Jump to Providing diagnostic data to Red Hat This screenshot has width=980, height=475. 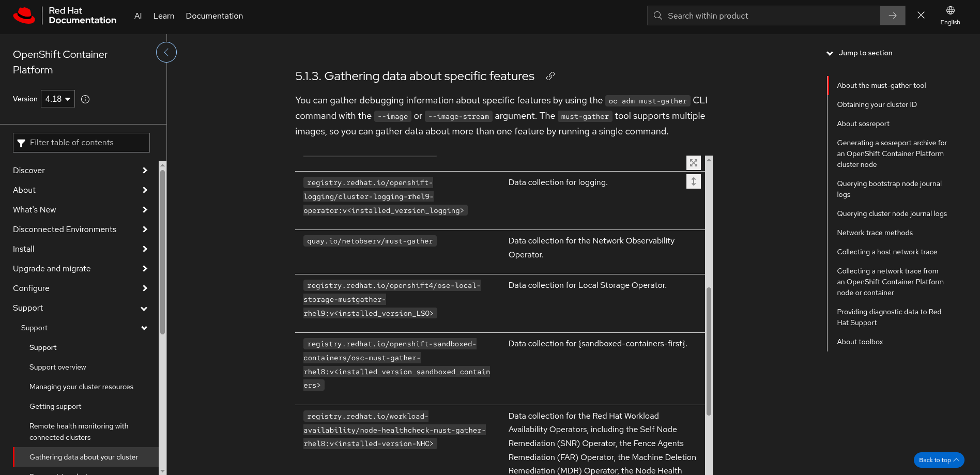(889, 317)
